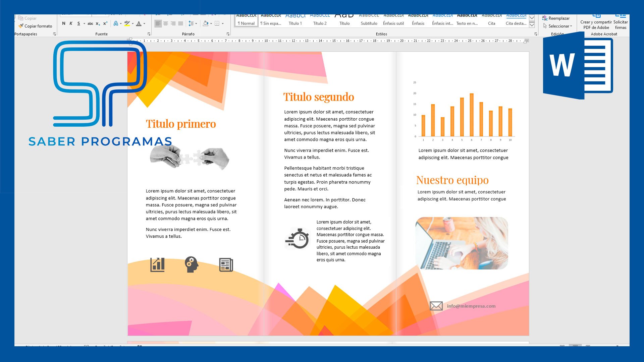644x362 pixels.
Task: Toggle italic formatting (K button)
Action: (71, 23)
